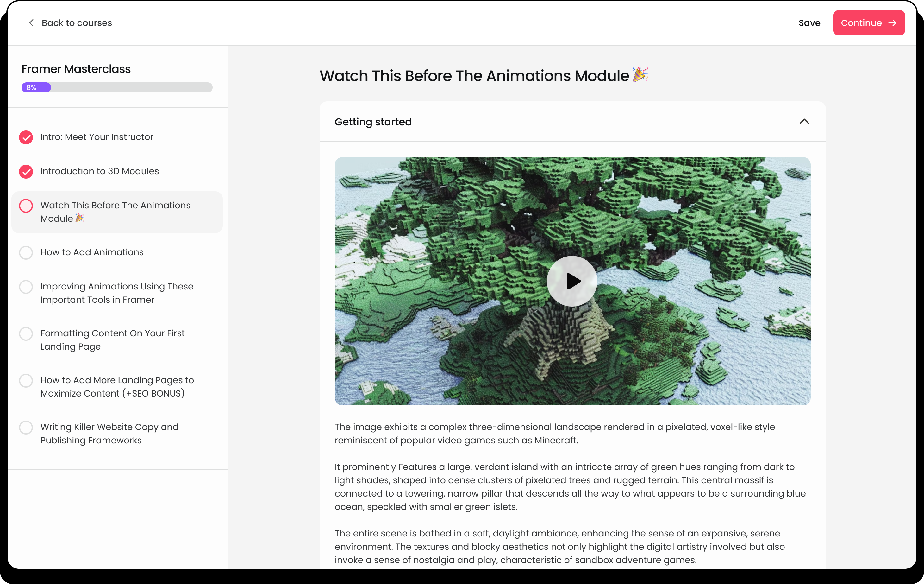Collapse the Getting started section chevron
Screen dimensions: 924x584
click(x=804, y=122)
